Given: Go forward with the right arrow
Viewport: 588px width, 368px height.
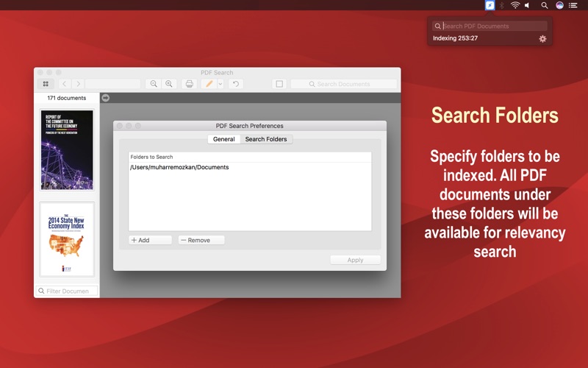Looking at the screenshot, I should click(x=78, y=84).
